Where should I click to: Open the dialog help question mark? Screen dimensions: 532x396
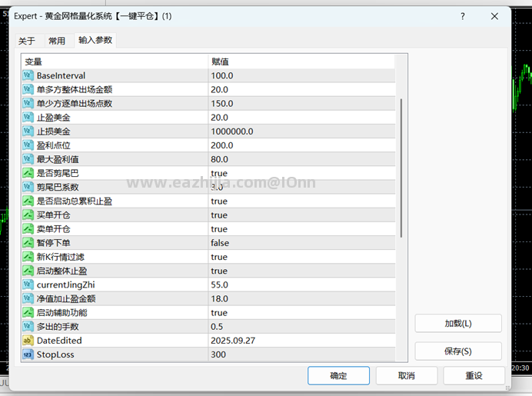[463, 16]
